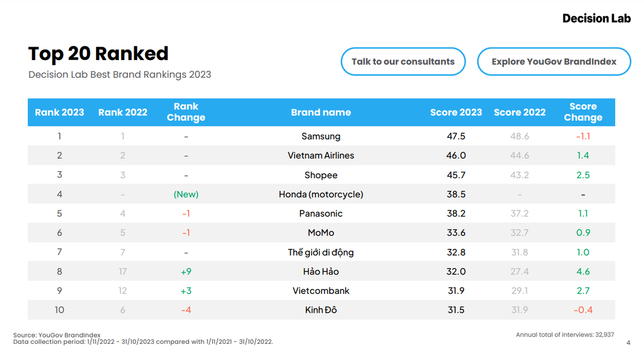
Task: Click the MoMo brand name
Action: (321, 233)
